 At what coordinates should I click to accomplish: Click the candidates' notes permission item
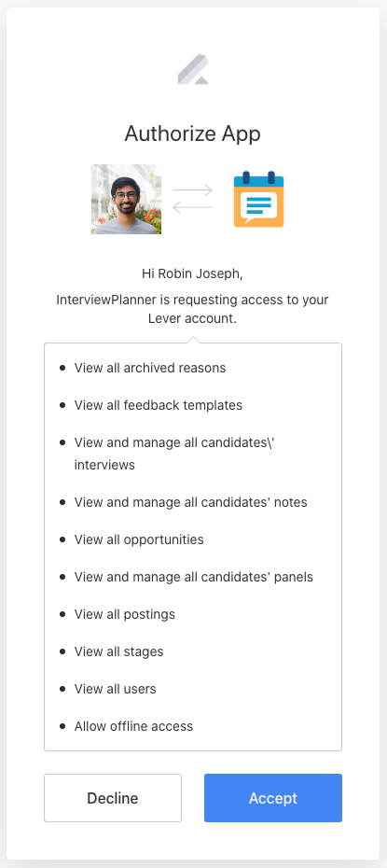[x=191, y=502]
